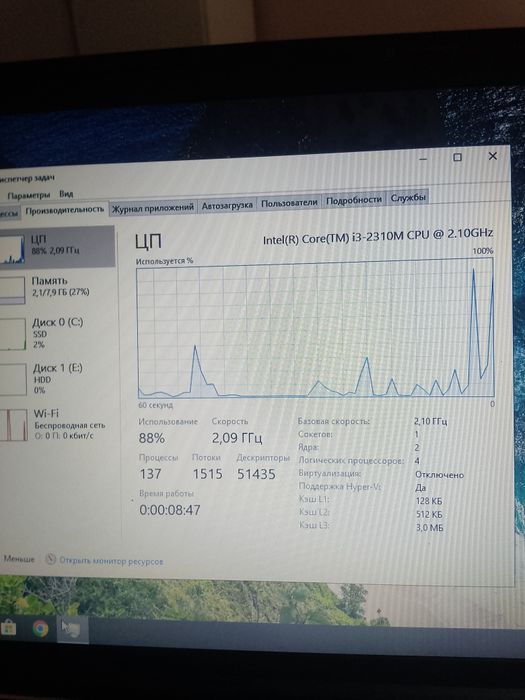Open the Параметры menu
The width and height of the screenshot is (525, 700).
click(x=28, y=196)
